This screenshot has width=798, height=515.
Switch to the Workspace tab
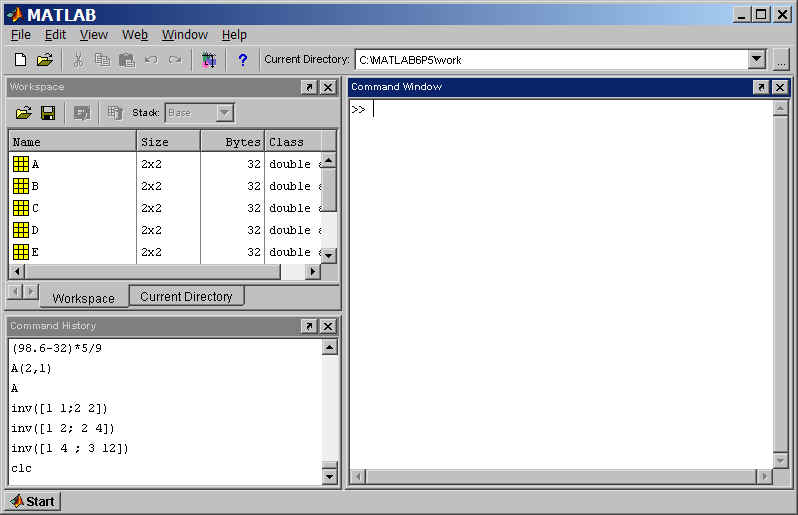pyautogui.click(x=83, y=298)
